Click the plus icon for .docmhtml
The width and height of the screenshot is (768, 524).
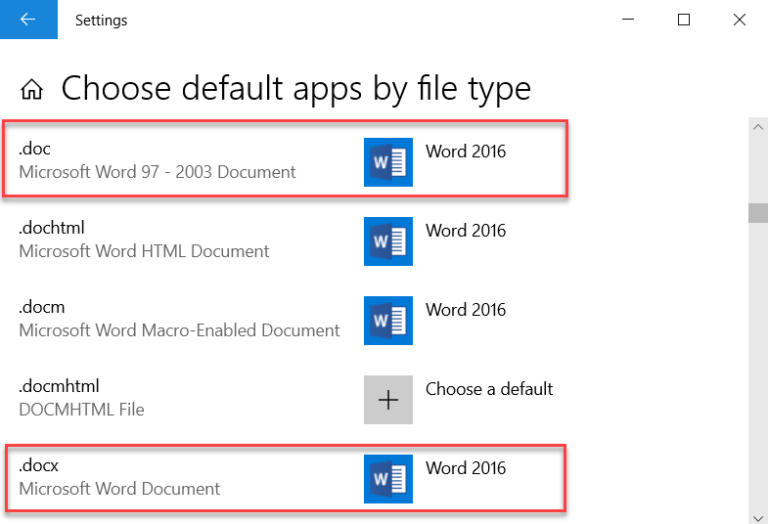(388, 400)
